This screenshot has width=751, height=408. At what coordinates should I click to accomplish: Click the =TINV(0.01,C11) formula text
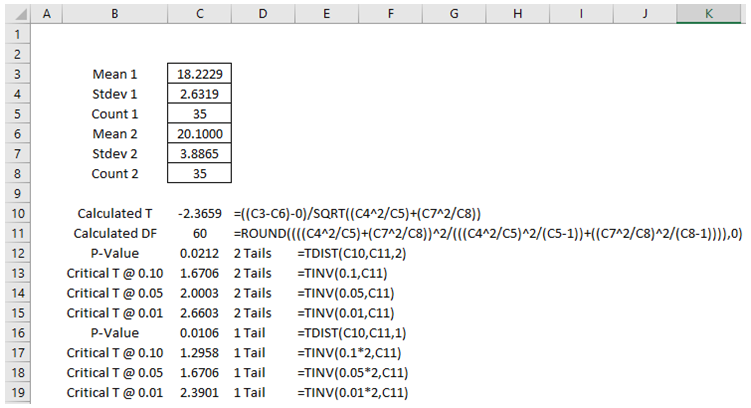(345, 313)
